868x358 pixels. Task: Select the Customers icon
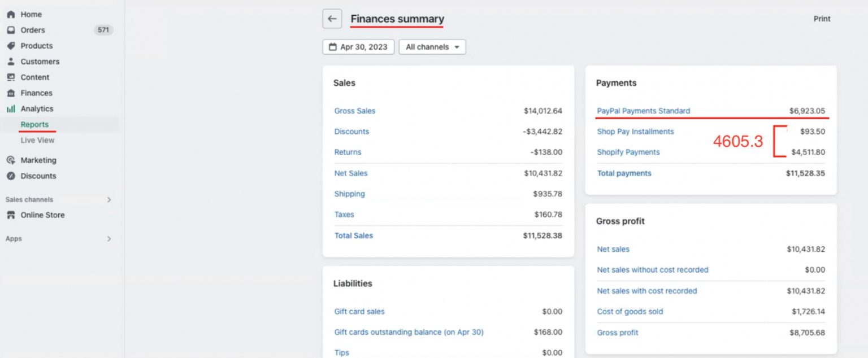coord(12,62)
